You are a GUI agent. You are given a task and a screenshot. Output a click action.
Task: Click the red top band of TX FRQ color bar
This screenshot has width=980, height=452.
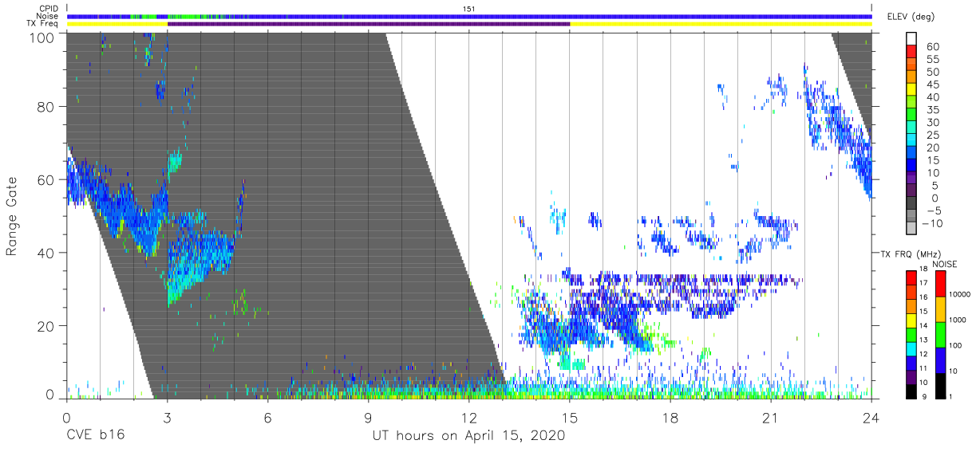pos(912,277)
